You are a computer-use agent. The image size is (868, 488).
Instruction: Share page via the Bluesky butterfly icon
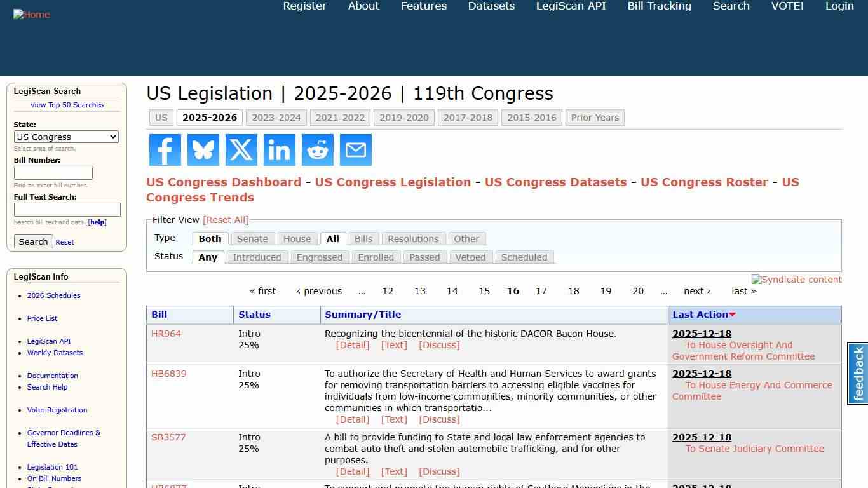203,150
